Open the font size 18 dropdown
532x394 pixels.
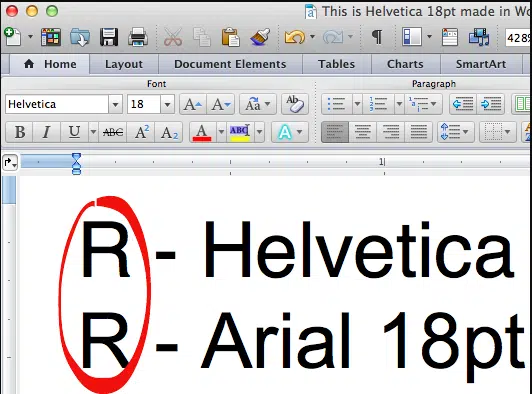[167, 104]
